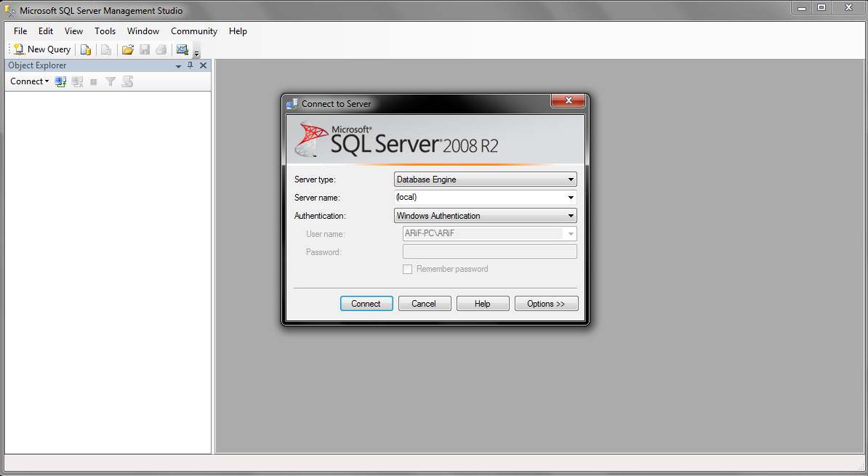Image resolution: width=868 pixels, height=476 pixels.
Task: Cancel the Connect to Server dialog
Action: [x=424, y=303]
